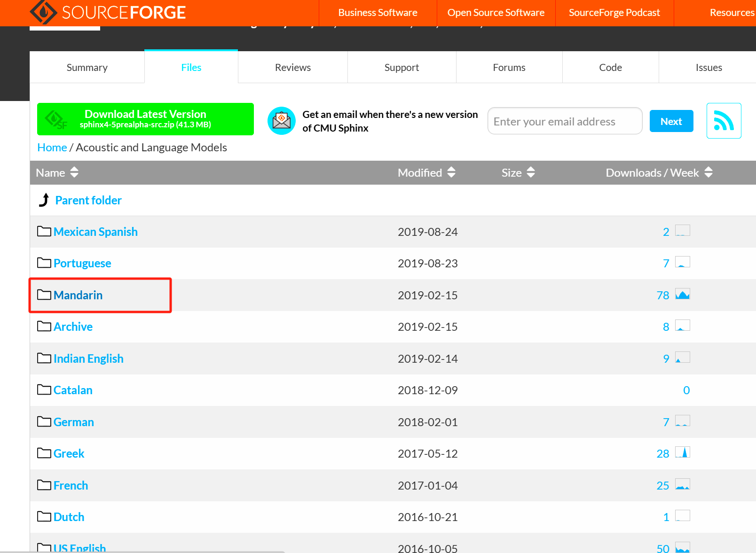This screenshot has width=756, height=553.
Task: Click the SourceForge logo icon
Action: pyautogui.click(x=43, y=12)
